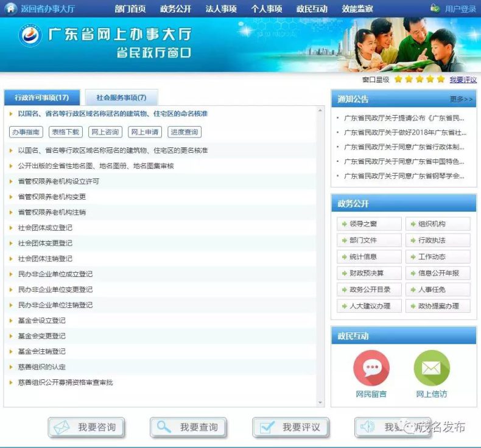Open the 社会团体注销登记 item
Image resolution: width=481 pixels, height=448 pixels.
pos(45,259)
